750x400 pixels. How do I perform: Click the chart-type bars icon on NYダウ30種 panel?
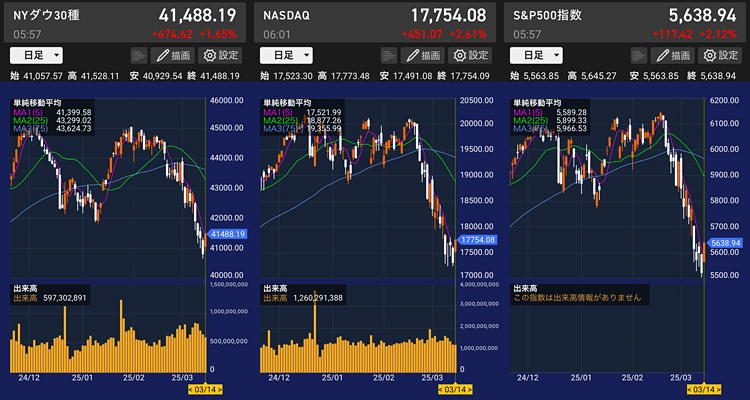tap(139, 56)
